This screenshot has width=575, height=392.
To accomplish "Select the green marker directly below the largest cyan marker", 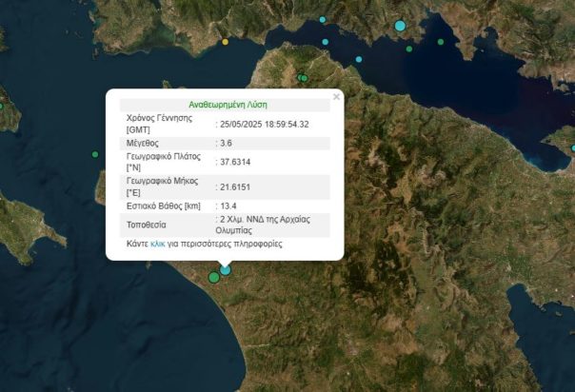I will pyautogui.click(x=409, y=49).
